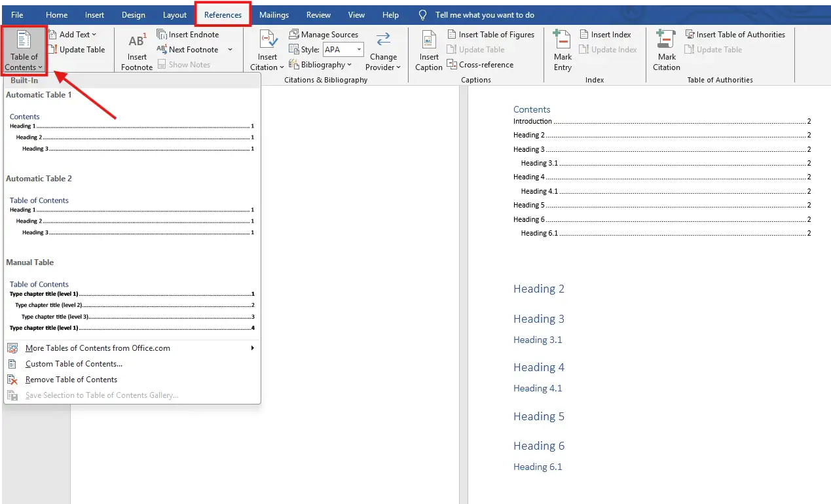Image resolution: width=831 pixels, height=504 pixels.
Task: Open the Table of Contents dropdown
Action: coord(24,51)
